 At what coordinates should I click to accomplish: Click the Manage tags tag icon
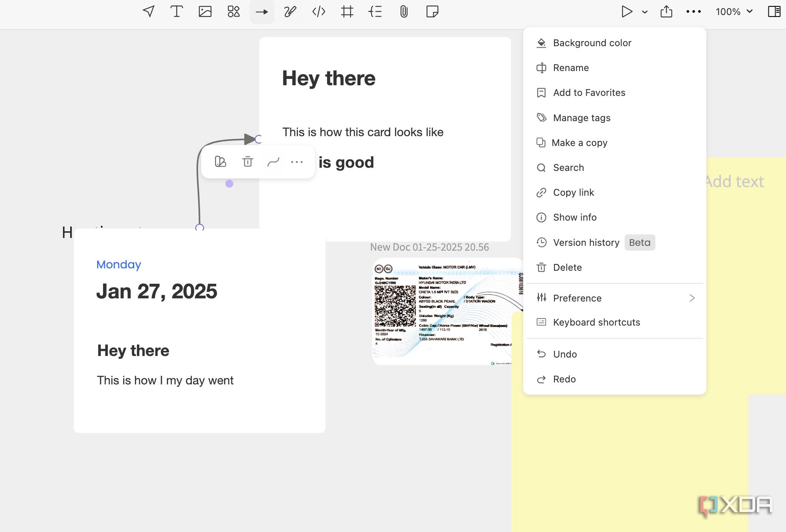coord(541,118)
